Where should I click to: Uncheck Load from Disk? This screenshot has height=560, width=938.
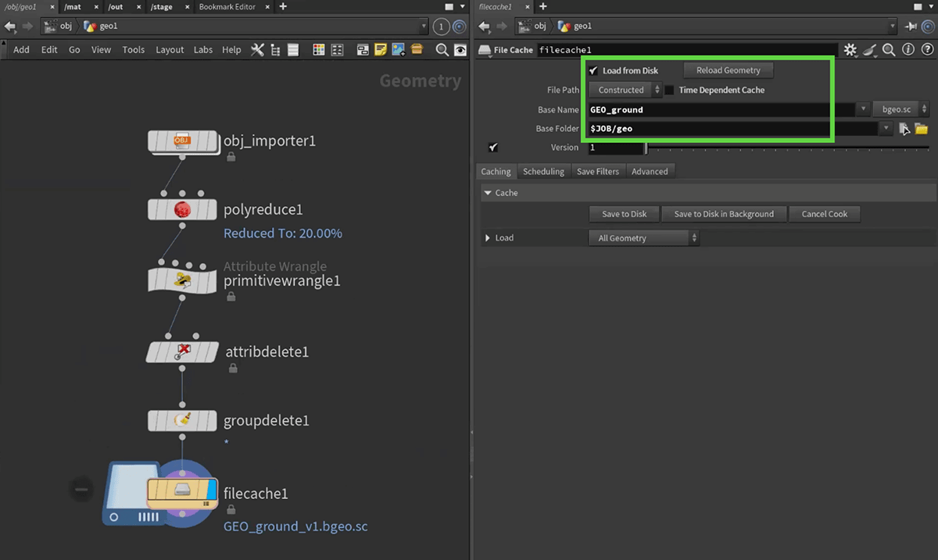click(x=593, y=70)
